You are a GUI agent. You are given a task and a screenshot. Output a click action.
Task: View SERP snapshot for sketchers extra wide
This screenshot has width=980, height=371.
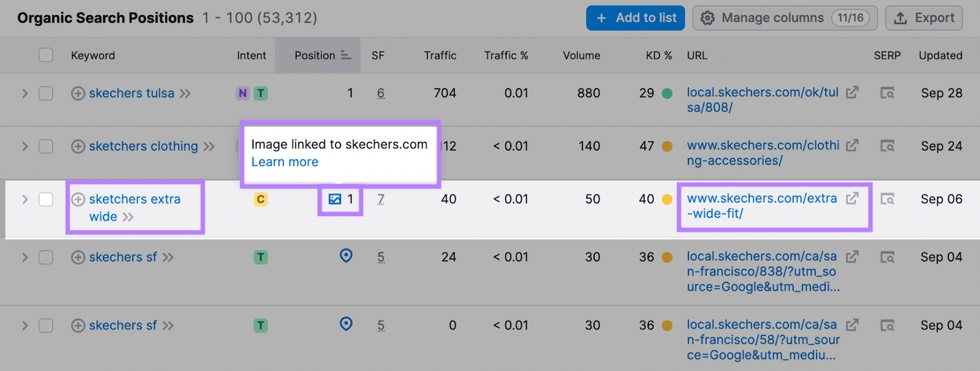tap(887, 199)
